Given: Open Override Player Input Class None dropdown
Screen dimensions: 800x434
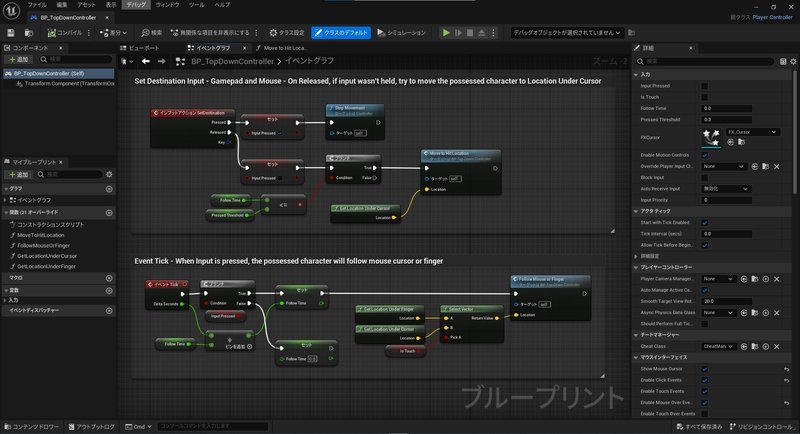Looking at the screenshot, I should click(x=723, y=166).
